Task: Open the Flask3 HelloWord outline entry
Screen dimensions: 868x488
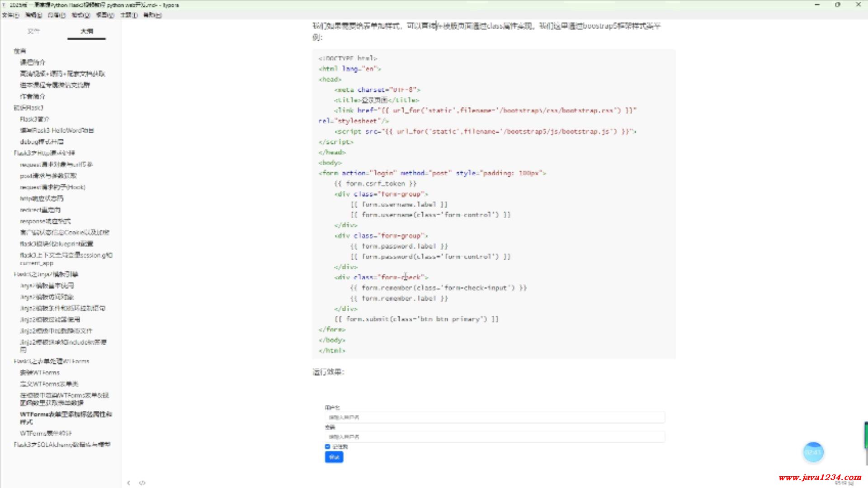Action: [x=57, y=130]
